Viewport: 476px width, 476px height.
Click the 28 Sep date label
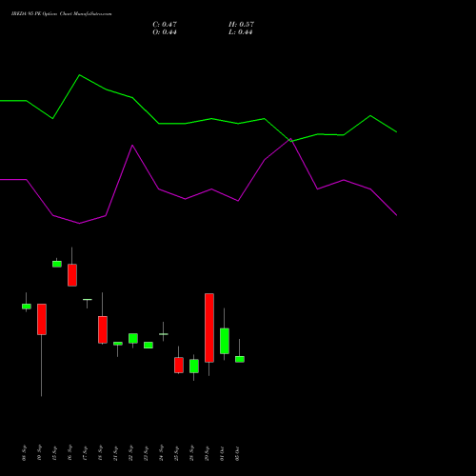[192, 453]
